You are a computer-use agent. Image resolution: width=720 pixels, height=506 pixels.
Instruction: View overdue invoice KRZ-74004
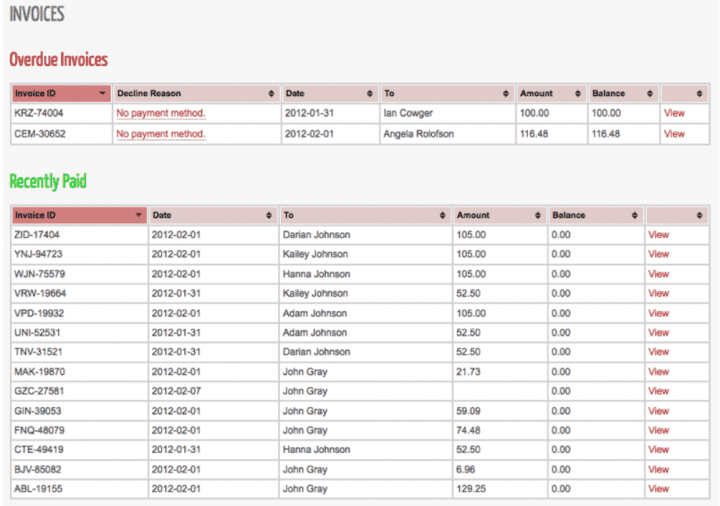click(674, 113)
